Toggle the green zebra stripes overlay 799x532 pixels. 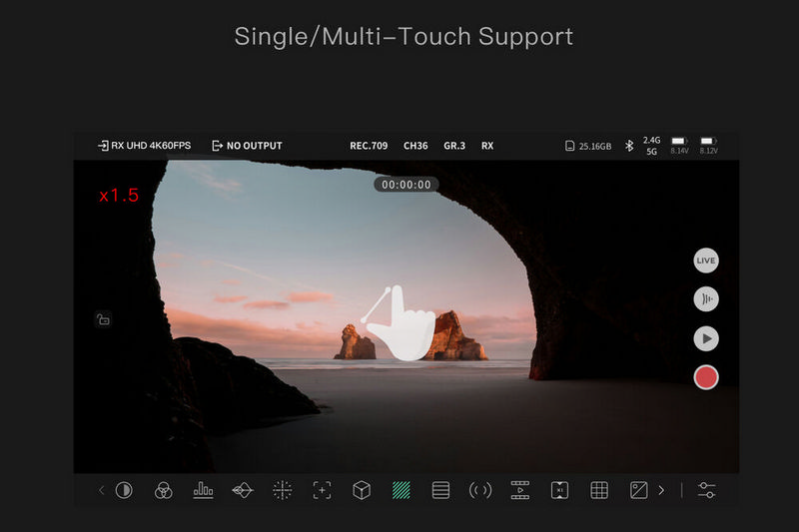(x=401, y=490)
